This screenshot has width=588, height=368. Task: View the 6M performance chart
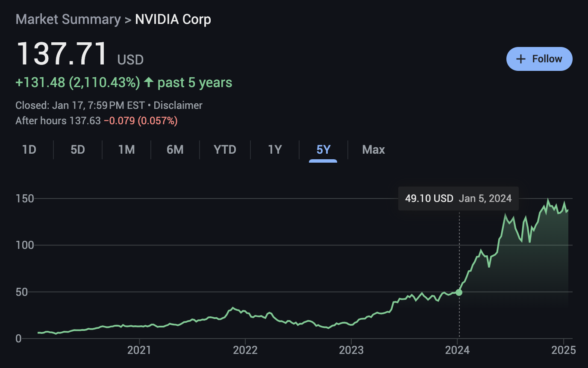click(175, 149)
